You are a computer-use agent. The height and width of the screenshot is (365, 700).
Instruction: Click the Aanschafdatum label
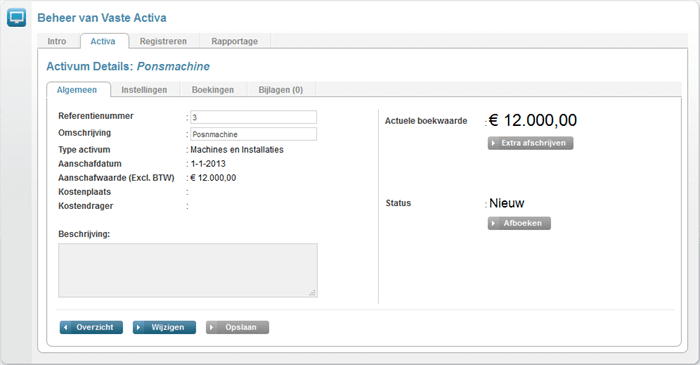[x=90, y=164]
